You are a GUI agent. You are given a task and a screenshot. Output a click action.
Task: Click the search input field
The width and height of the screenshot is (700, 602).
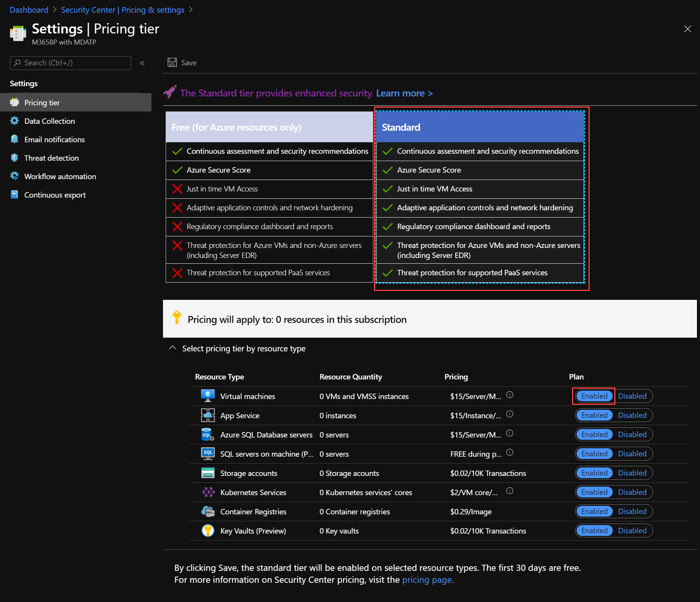coord(70,63)
